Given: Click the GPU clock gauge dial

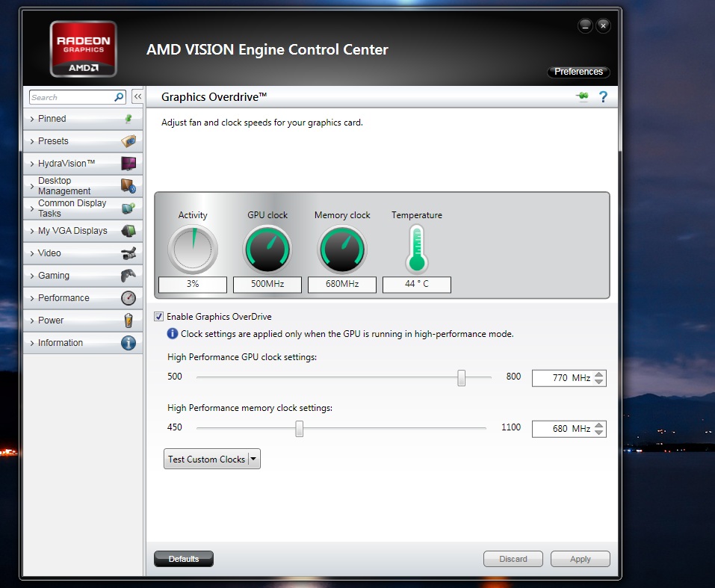Looking at the screenshot, I should pos(267,250).
